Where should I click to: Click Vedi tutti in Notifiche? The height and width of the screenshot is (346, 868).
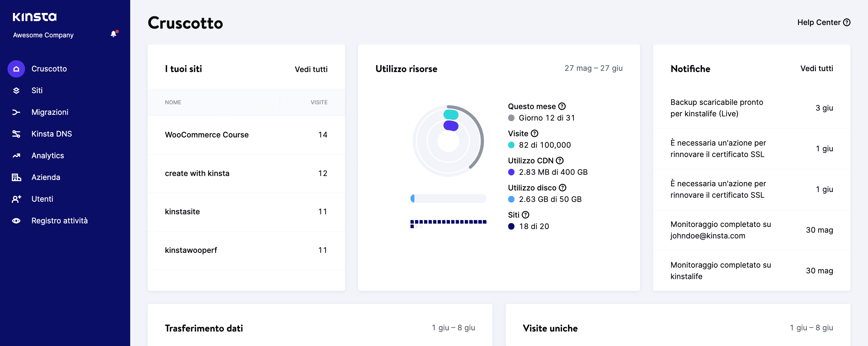pos(816,69)
